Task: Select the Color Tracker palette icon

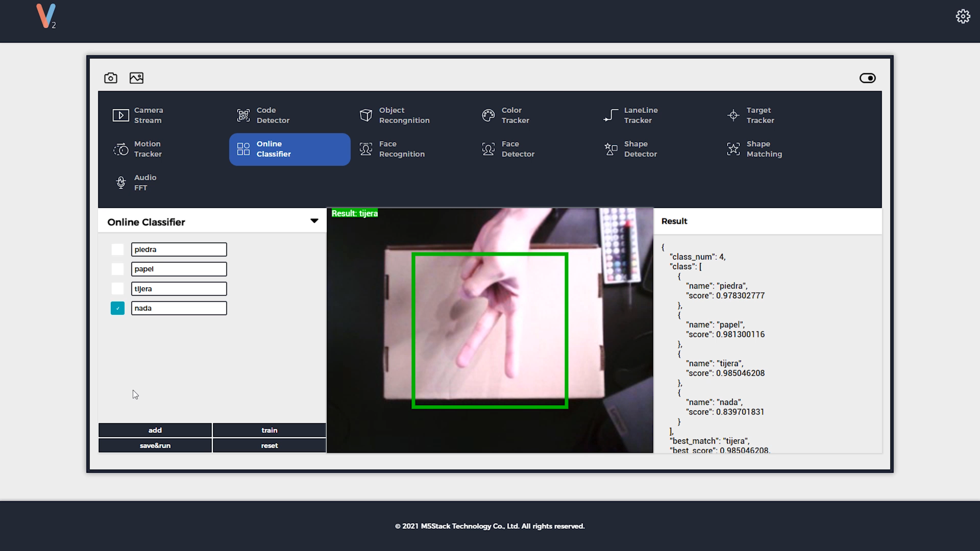Action: 488,115
